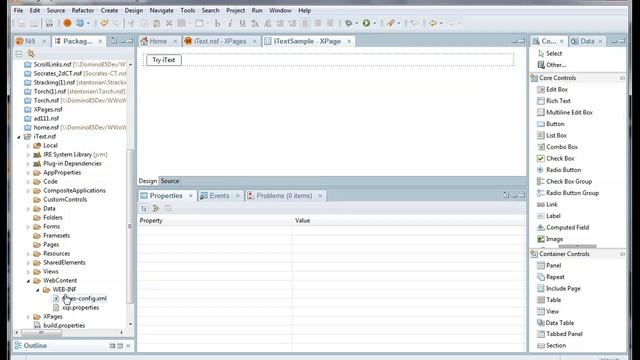Click the yellow back arrow toolbar icon

(x=433, y=23)
